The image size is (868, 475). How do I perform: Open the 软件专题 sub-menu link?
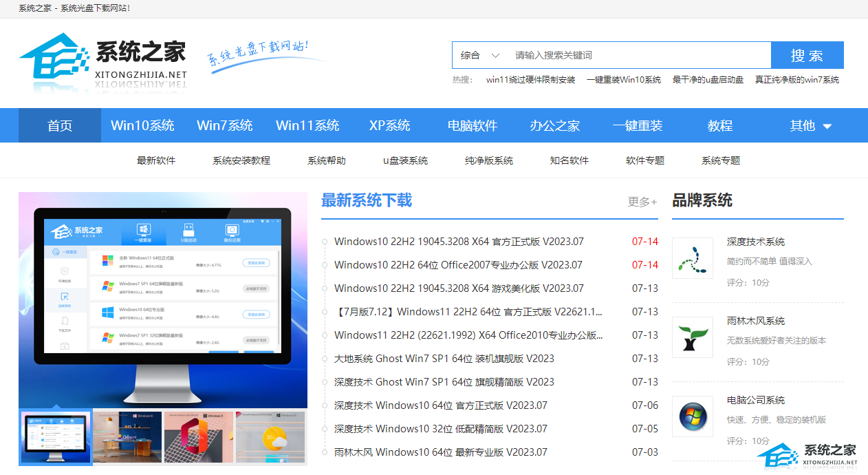click(645, 160)
